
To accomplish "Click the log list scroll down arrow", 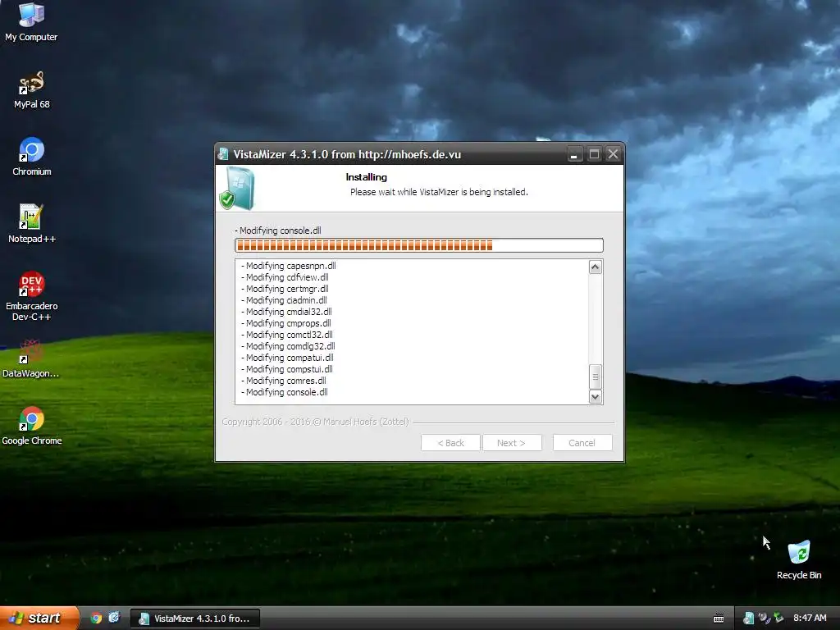I will pyautogui.click(x=596, y=396).
